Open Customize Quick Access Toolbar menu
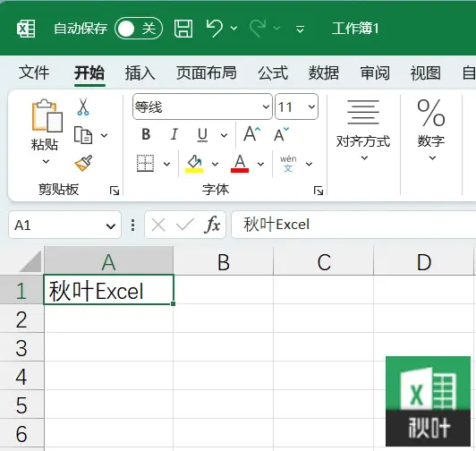The width and height of the screenshot is (476, 451). pos(301,30)
